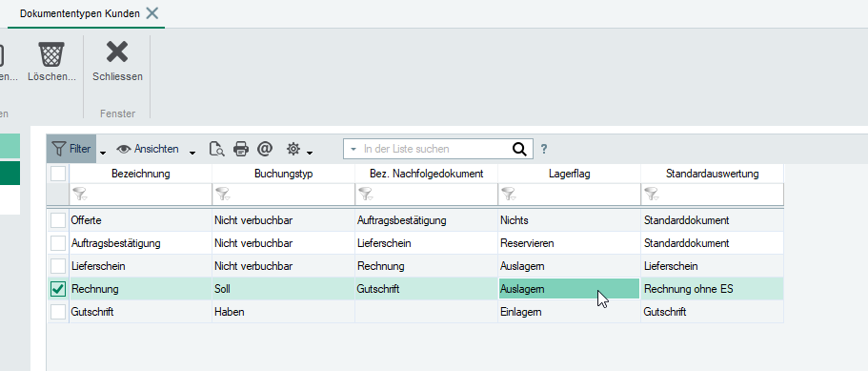Click Rechnung in Bez. Nachfolgedokument column
The image size is (868, 371).
pos(426,266)
